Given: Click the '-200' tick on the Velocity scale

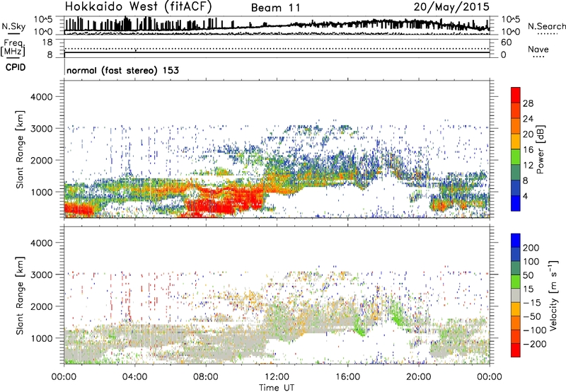Looking at the screenshot, I should click(x=535, y=344).
